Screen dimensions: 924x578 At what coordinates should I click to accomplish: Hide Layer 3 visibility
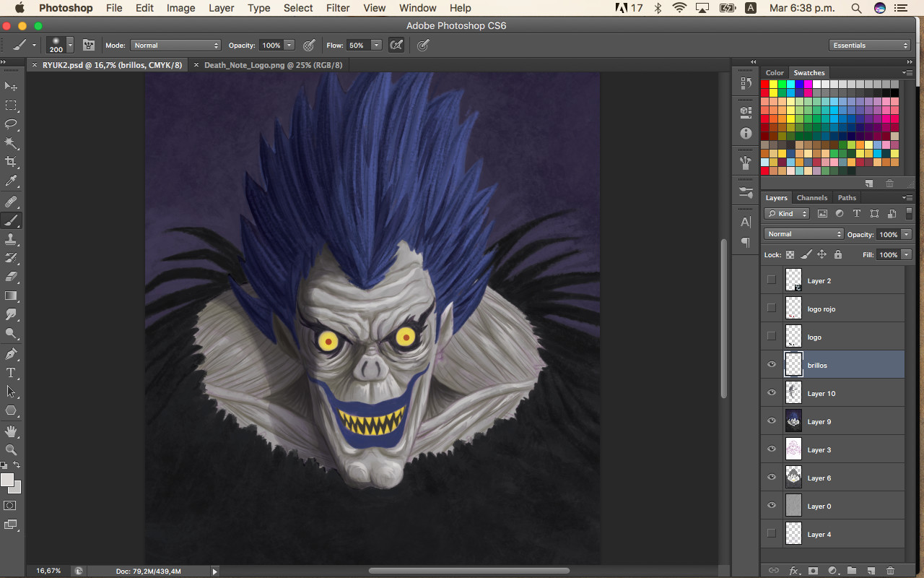771,449
